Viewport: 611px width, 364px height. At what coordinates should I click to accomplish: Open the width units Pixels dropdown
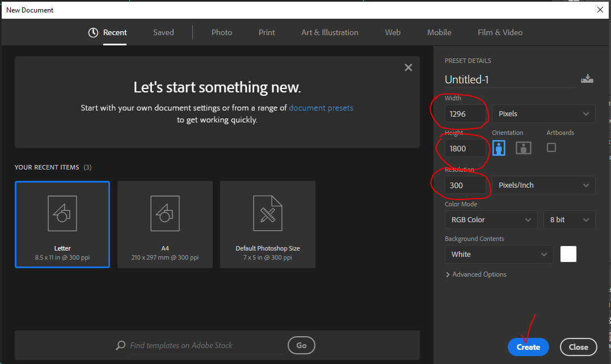click(543, 114)
